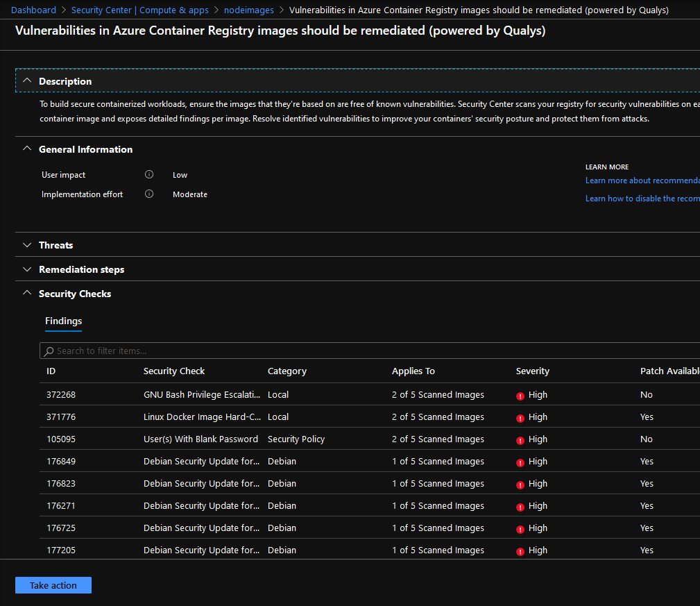Collapse the Description section
700x606 pixels.
[x=27, y=81]
